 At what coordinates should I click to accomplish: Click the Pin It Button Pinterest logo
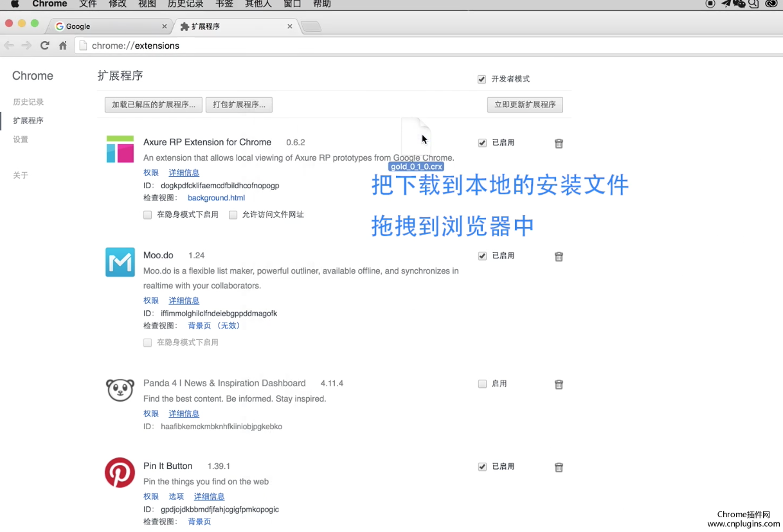click(x=120, y=473)
